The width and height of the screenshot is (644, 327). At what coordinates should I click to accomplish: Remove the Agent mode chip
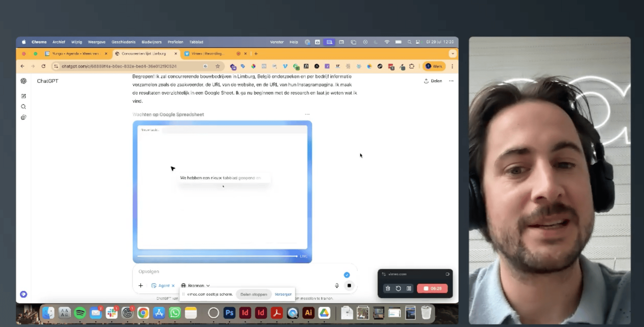[173, 286]
